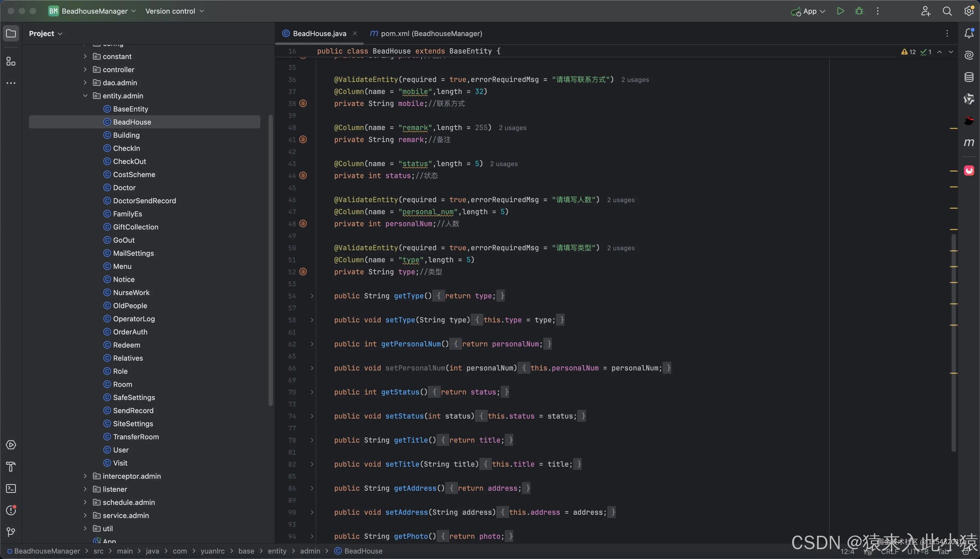Image resolution: width=980 pixels, height=559 pixels.
Task: Collapse the entity.admin package
Action: 85,96
